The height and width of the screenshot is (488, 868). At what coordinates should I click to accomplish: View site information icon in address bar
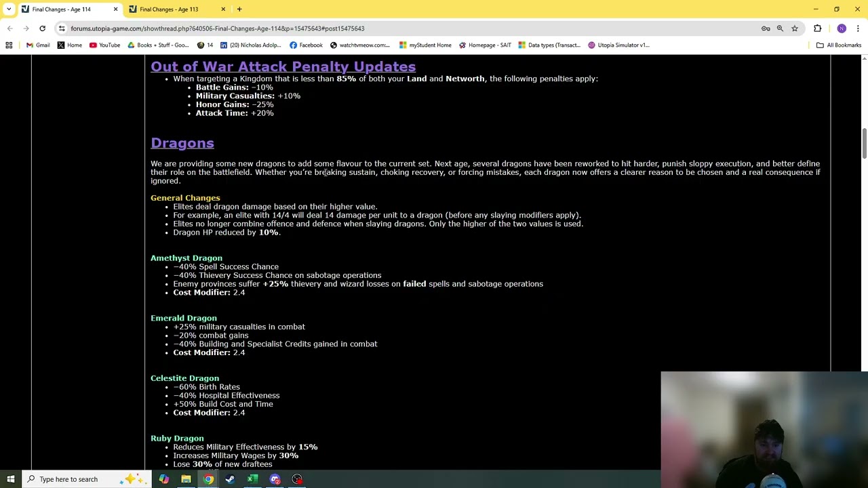62,28
